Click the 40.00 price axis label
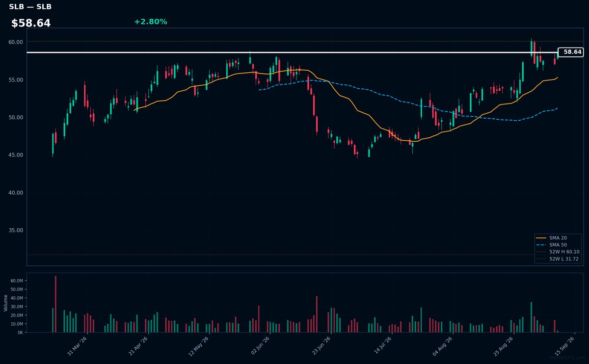589x364 pixels. pyautogui.click(x=16, y=193)
